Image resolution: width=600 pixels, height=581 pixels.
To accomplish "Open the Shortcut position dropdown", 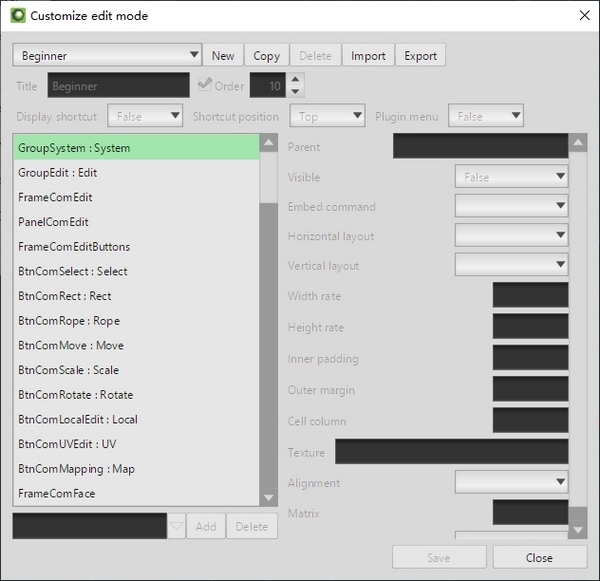I will pyautogui.click(x=328, y=116).
